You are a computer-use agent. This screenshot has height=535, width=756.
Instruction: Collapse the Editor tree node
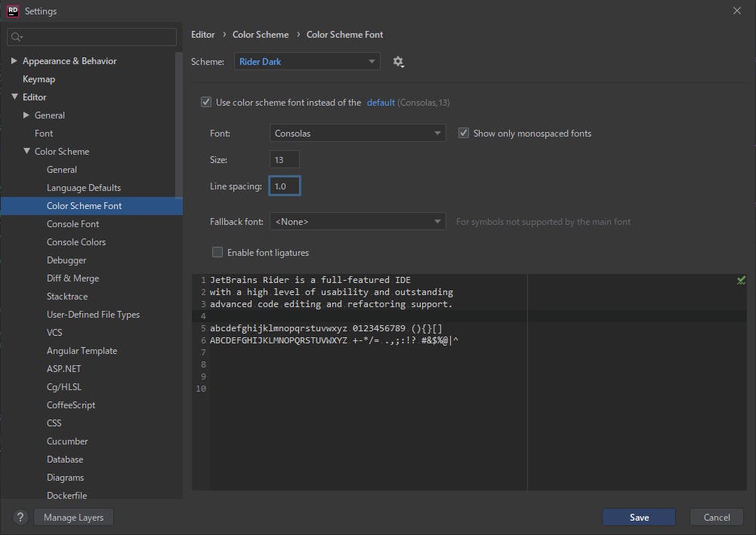14,97
